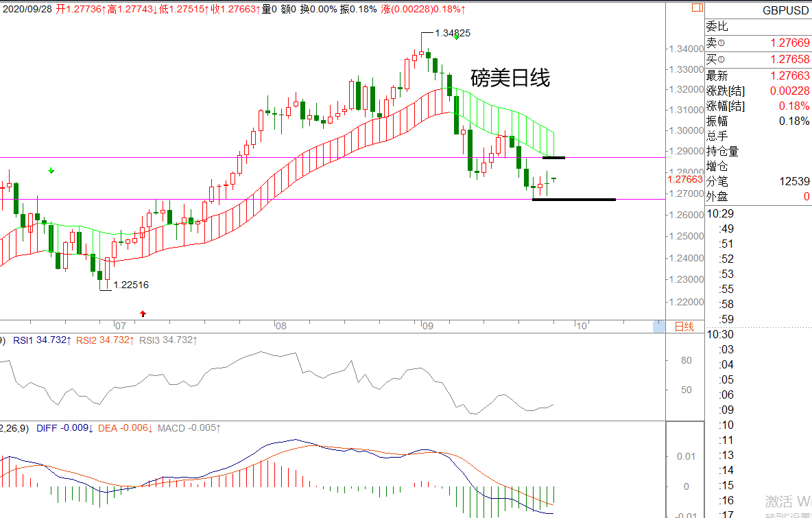
Task: Click the 开1.27736 open value
Action: click(82, 9)
